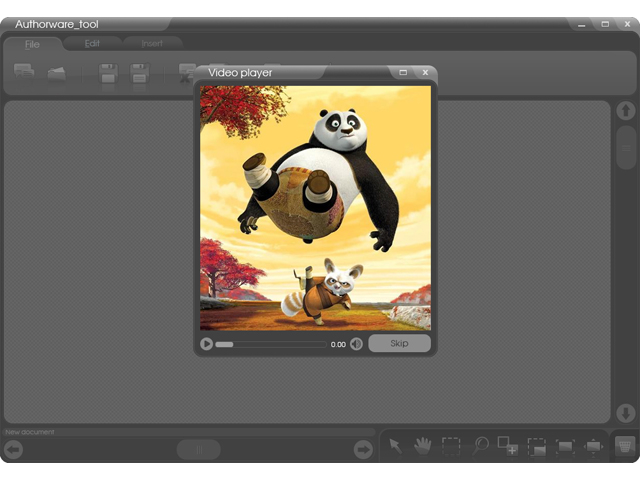
Task: Close the Video player dialog
Action: [425, 72]
